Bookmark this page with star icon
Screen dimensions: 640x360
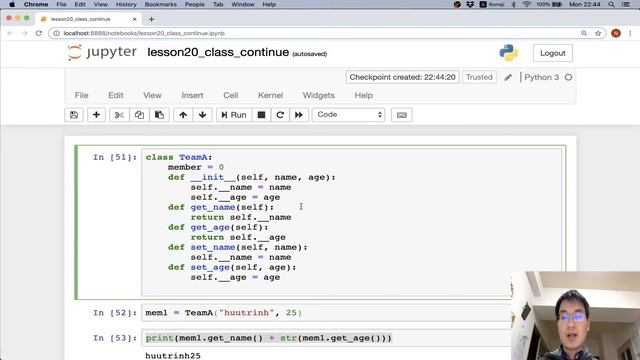tap(598, 33)
